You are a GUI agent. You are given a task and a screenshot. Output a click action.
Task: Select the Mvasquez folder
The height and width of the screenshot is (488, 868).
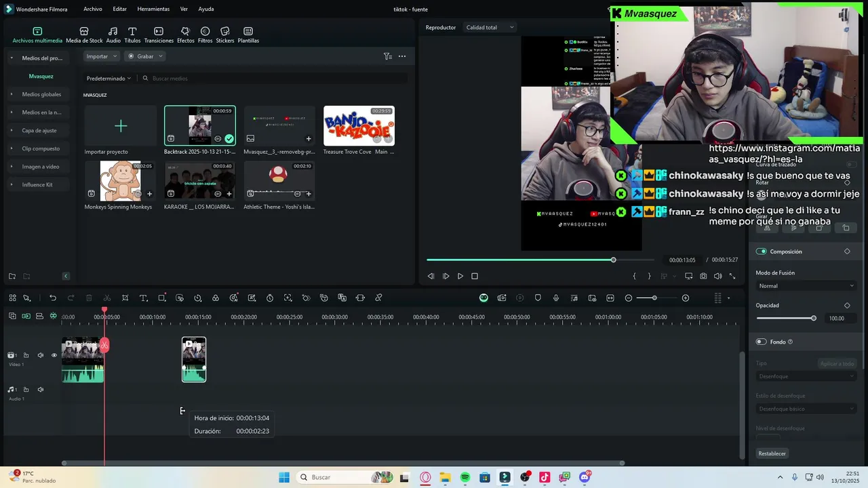[41, 77]
